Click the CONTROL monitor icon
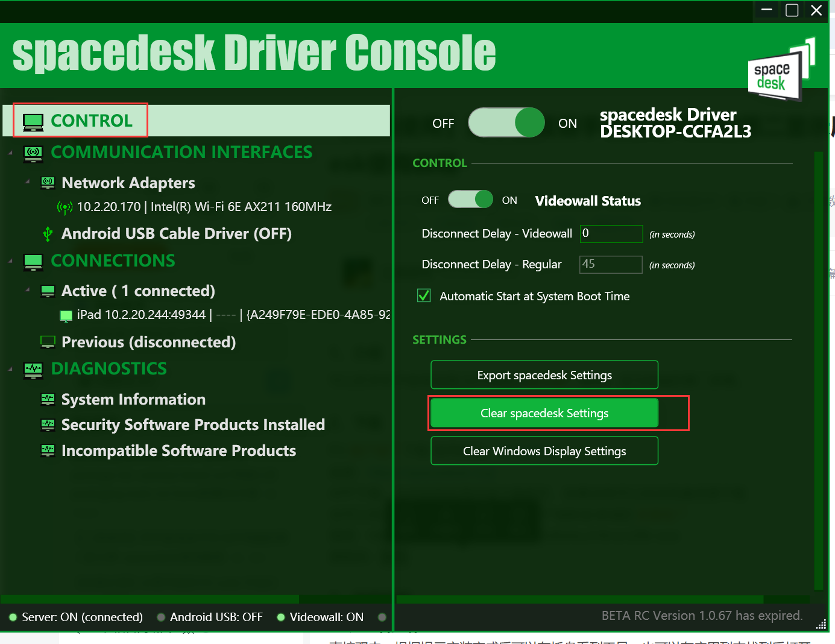The height and width of the screenshot is (644, 835). 33,122
